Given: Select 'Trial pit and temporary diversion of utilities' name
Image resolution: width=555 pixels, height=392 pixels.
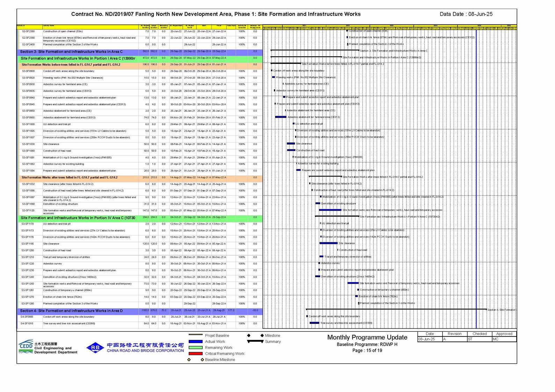Looking at the screenshot, I should coord(66,257).
